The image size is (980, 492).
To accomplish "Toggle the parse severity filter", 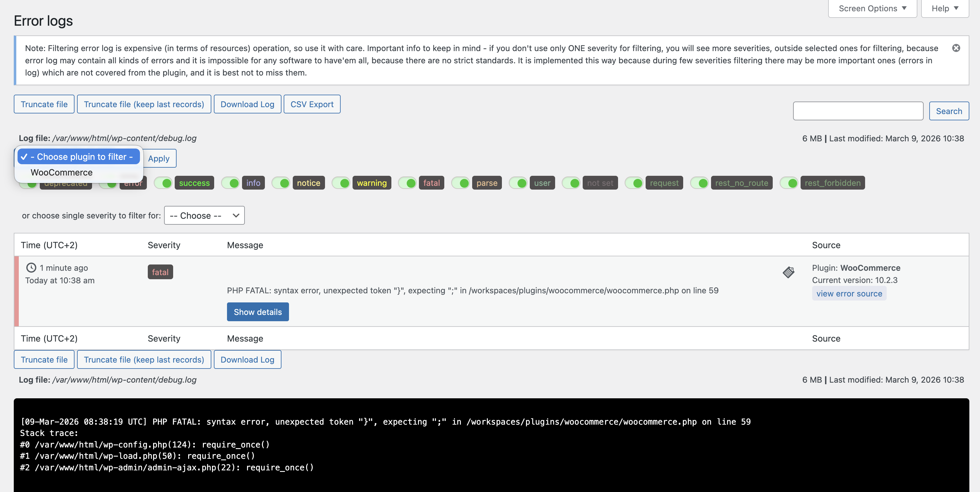I will click(461, 183).
